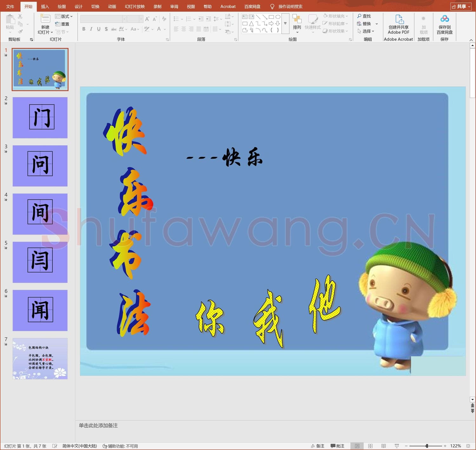Image resolution: width=476 pixels, height=450 pixels.
Task: Click the zoom out minus button
Action: point(406,446)
